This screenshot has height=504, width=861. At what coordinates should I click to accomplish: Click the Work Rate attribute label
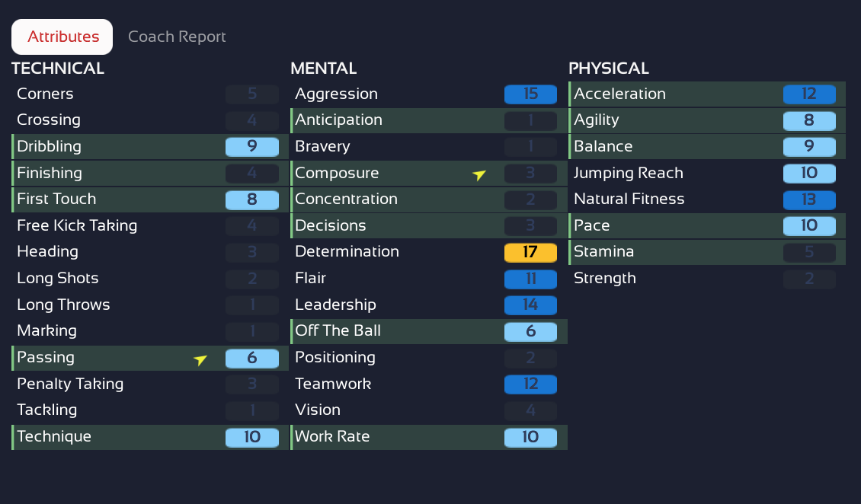tap(332, 437)
